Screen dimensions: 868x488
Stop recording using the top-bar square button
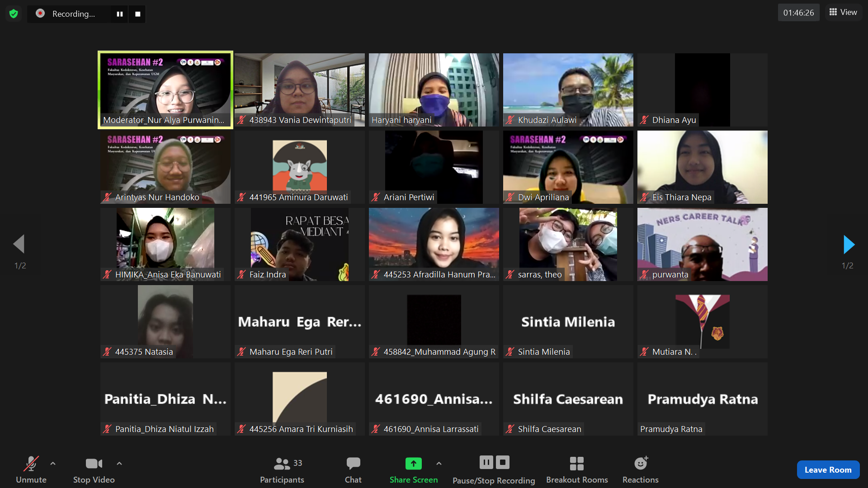(137, 14)
